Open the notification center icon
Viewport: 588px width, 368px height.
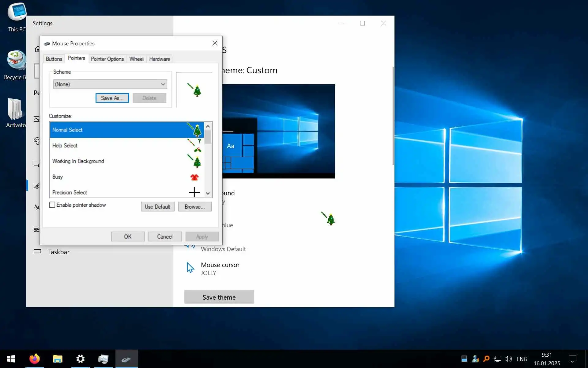572,358
